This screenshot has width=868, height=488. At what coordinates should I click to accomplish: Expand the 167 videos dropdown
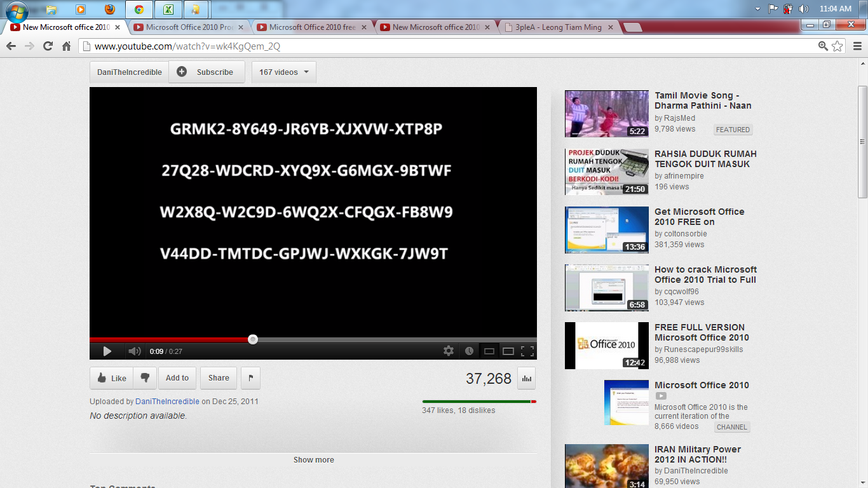tap(283, 72)
